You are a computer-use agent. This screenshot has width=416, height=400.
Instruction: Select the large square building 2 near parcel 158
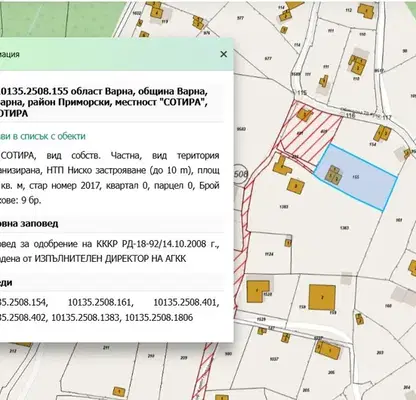(322, 297)
